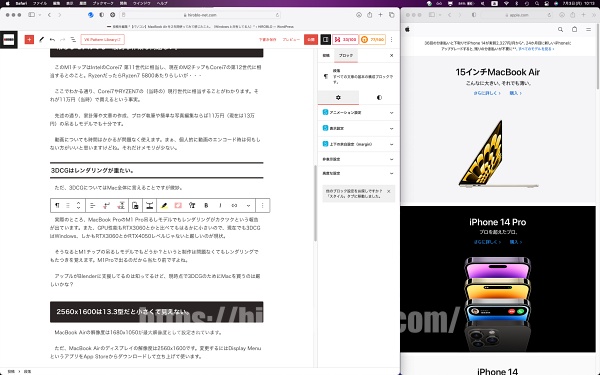Click the font size icon in block toolbar

[x=192, y=205]
